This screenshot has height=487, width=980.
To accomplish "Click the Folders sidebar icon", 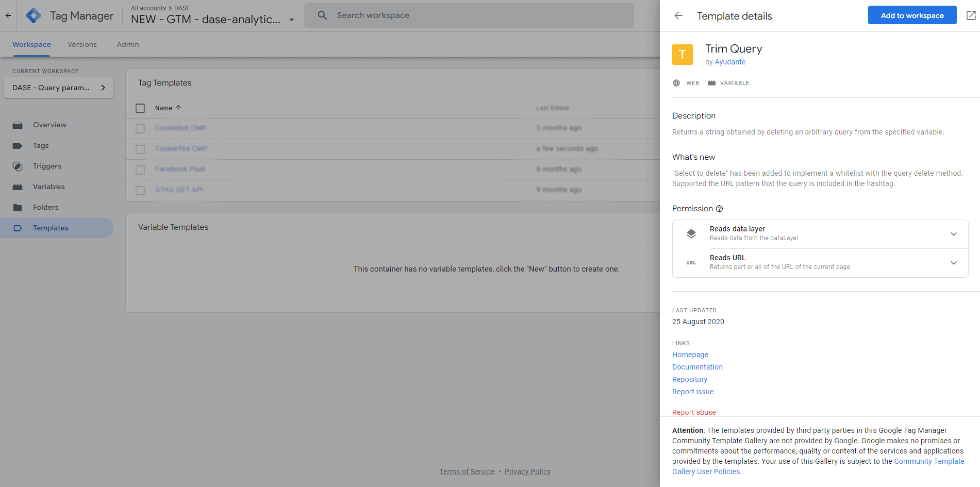I will click(x=18, y=208).
